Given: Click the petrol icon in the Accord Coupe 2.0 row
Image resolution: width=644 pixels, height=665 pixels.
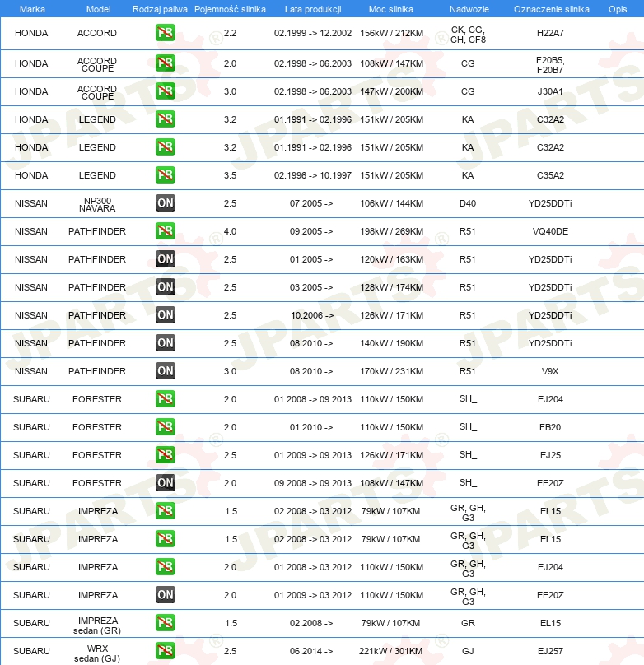Looking at the screenshot, I should [x=165, y=63].
